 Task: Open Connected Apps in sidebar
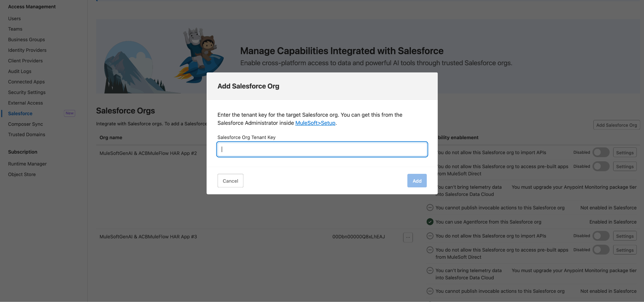click(26, 82)
